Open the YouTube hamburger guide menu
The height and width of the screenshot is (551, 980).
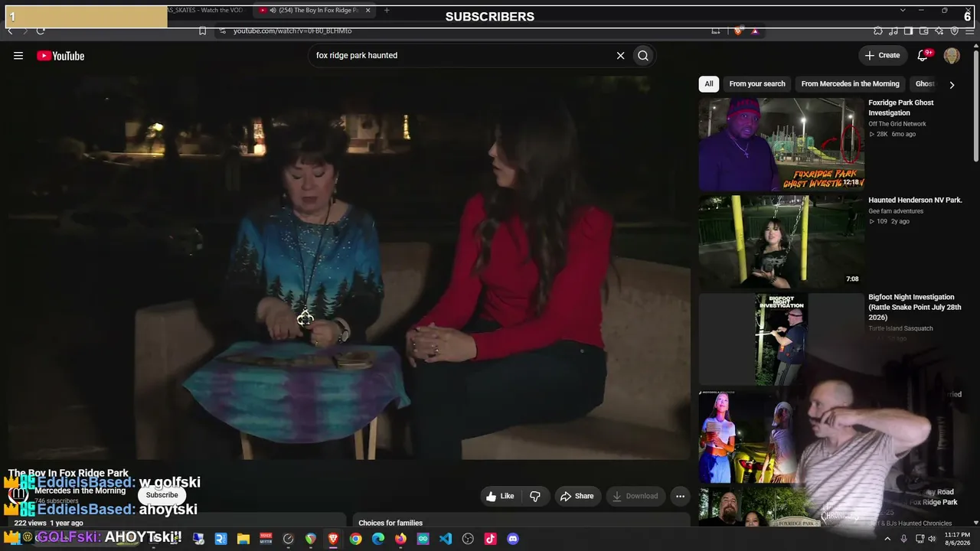click(18, 56)
